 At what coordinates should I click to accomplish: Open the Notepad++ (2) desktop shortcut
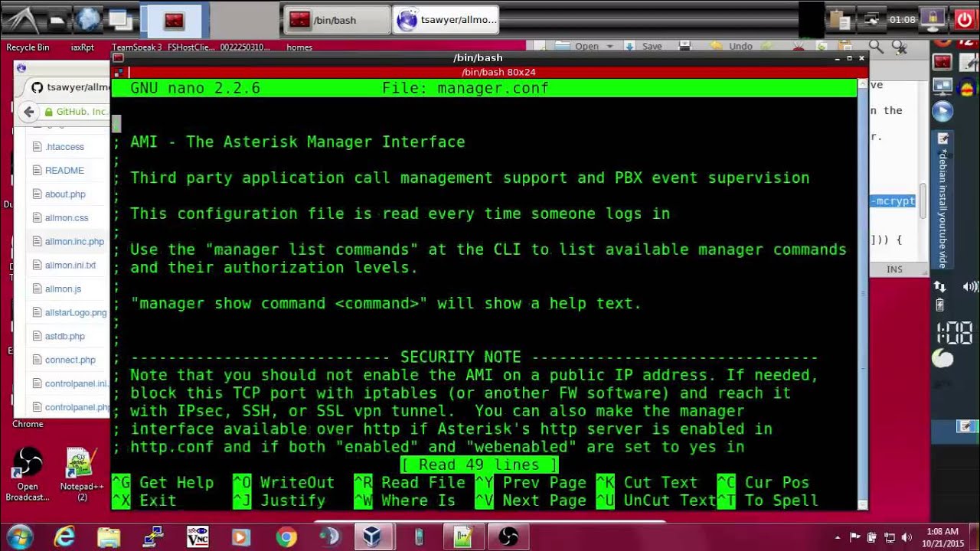81,473
